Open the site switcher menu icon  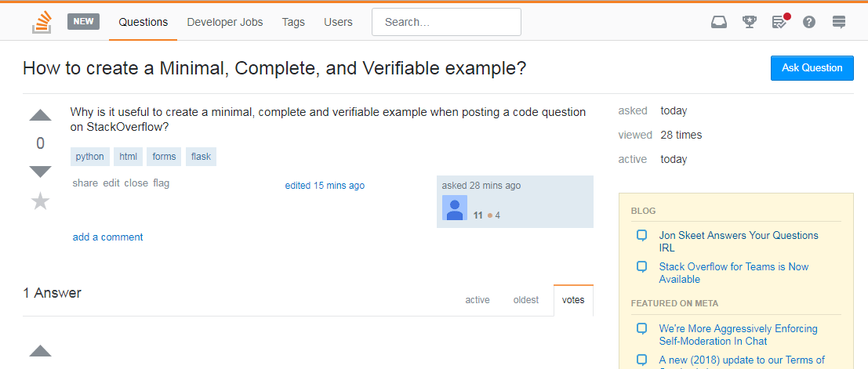coord(839,22)
